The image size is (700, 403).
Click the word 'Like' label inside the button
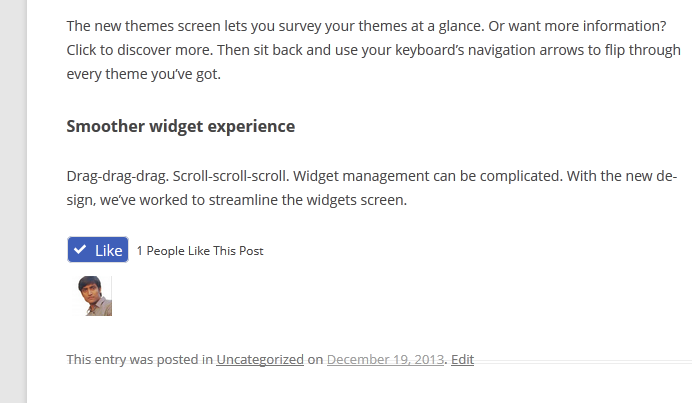pyautogui.click(x=108, y=250)
